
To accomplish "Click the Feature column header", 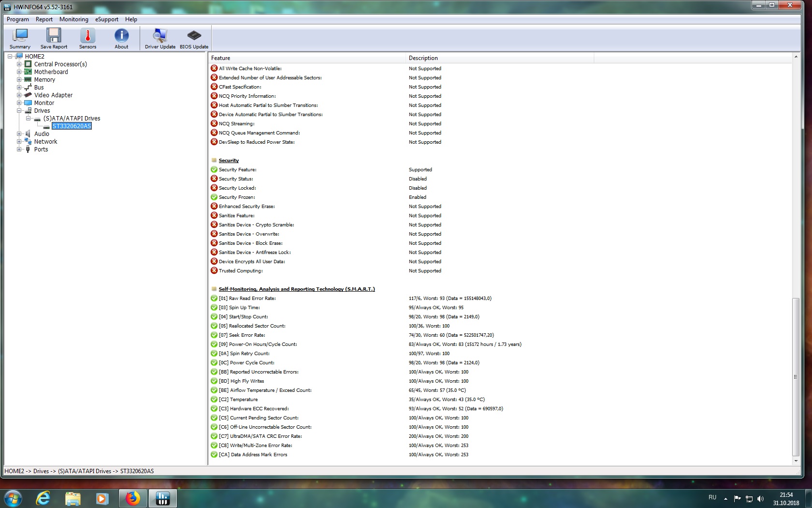I will (x=307, y=58).
